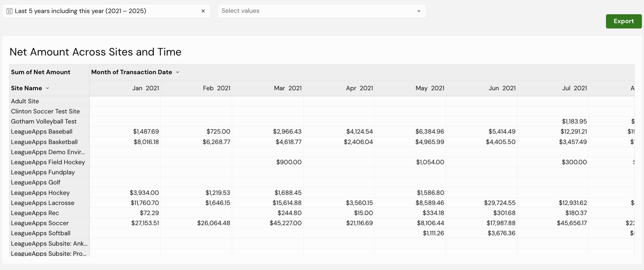Click the Clinton Soccer Test Site row
Image resolution: width=644 pixels, height=270 pixels.
click(45, 111)
